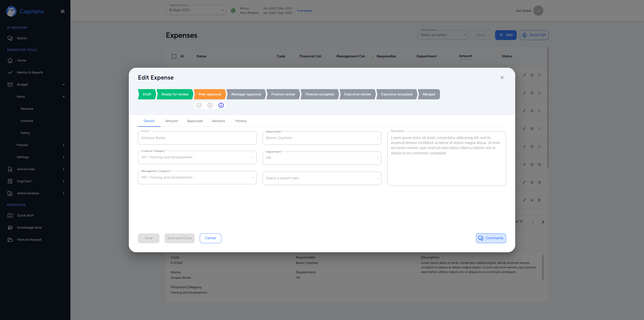The image size is (644, 320).
Task: Go to next page with pagination arrow
Action: pyautogui.click(x=543, y=222)
